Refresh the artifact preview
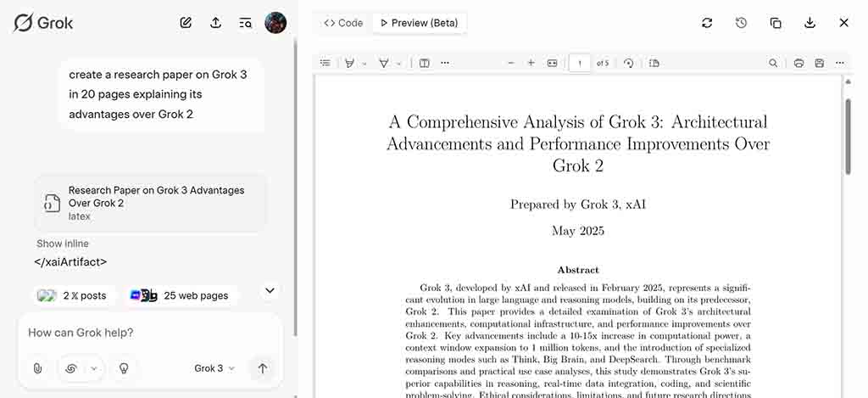 click(707, 23)
